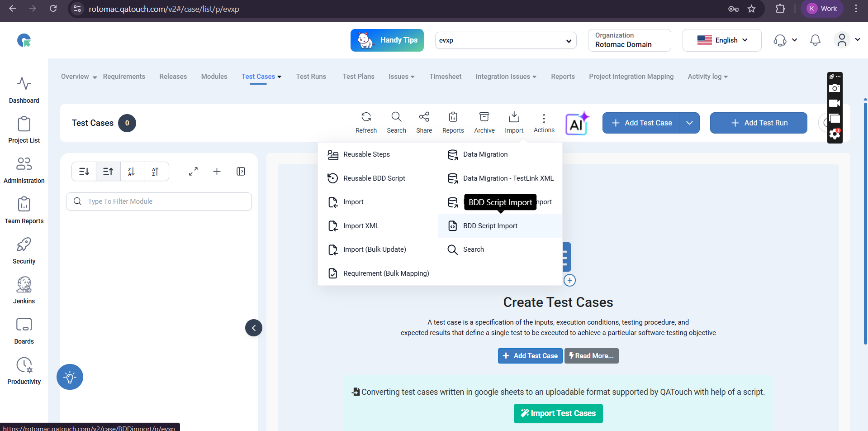Switch to the Test Runs tab
The image size is (868, 431).
tap(311, 77)
